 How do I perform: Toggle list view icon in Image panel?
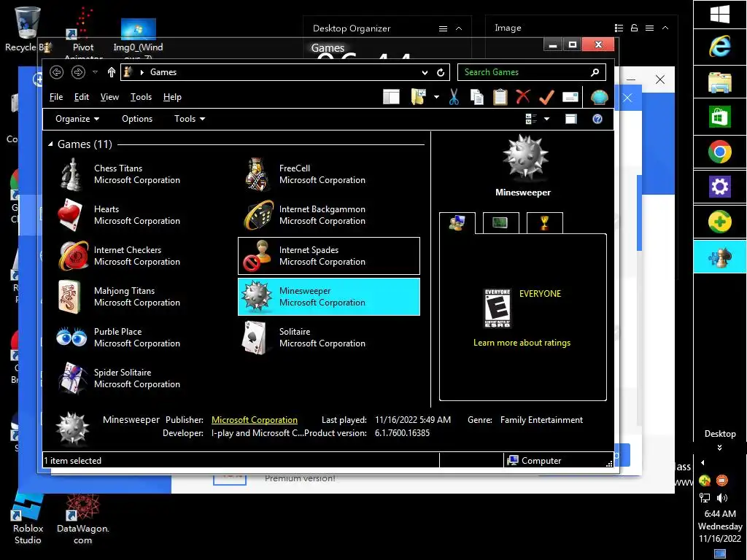coord(619,28)
